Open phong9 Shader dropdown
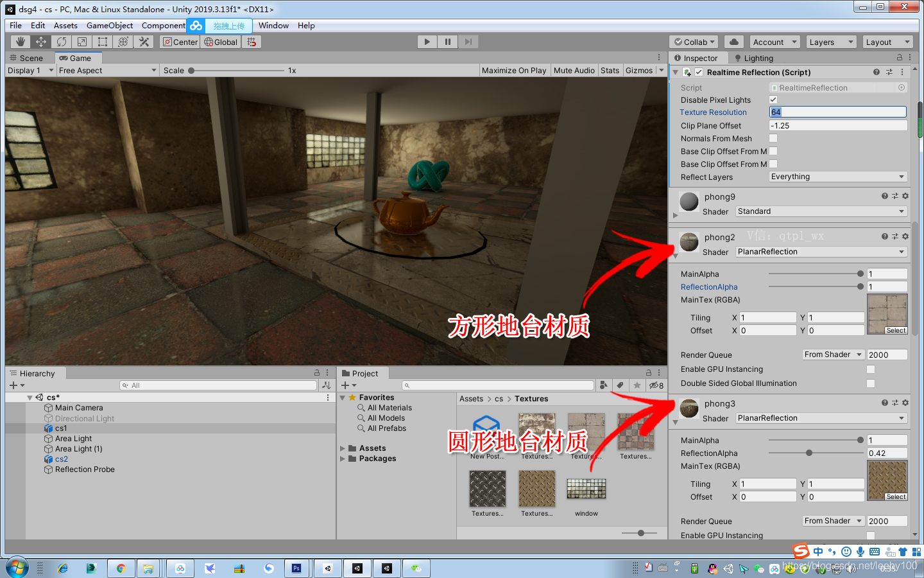 821,211
